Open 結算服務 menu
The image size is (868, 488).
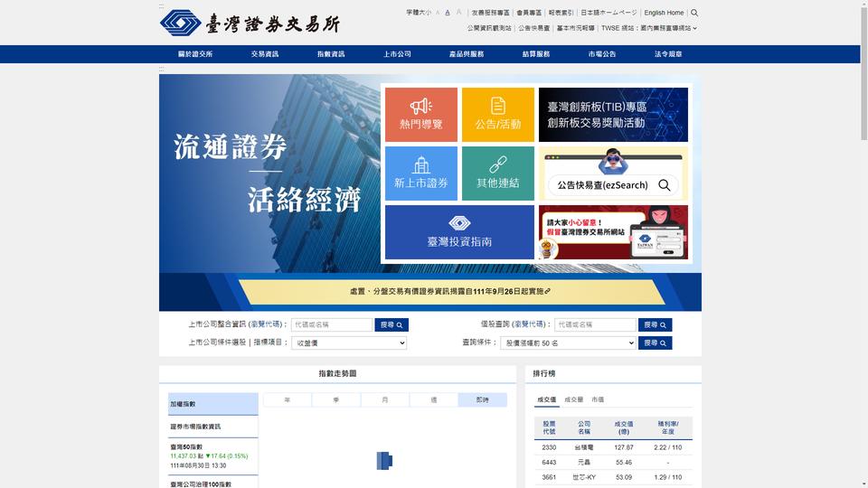536,54
